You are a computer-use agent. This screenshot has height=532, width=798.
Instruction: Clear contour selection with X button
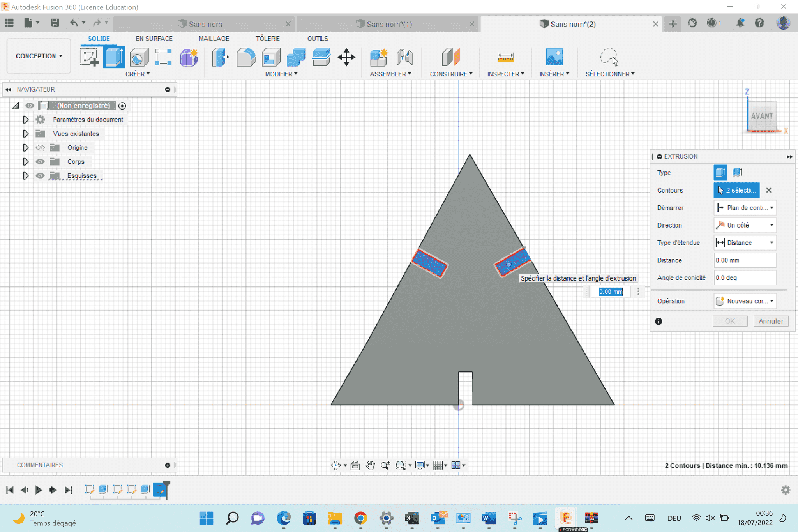768,190
